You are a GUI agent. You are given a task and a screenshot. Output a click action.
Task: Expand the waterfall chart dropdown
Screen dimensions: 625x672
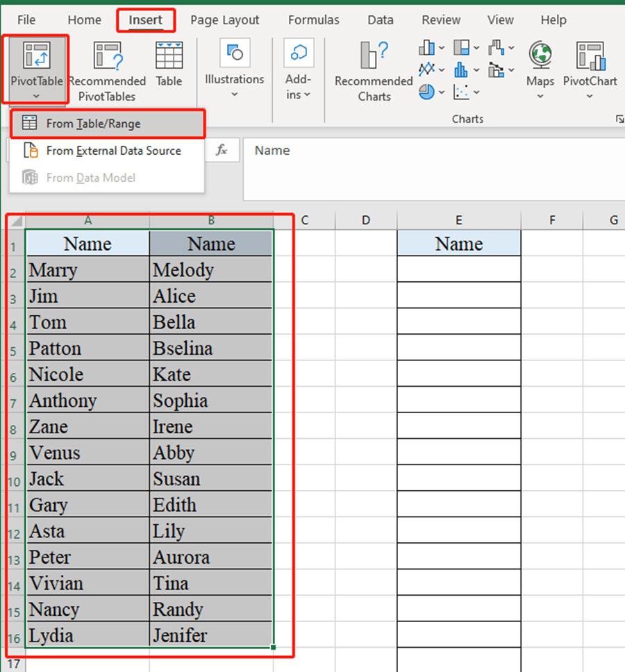pyautogui.click(x=512, y=47)
